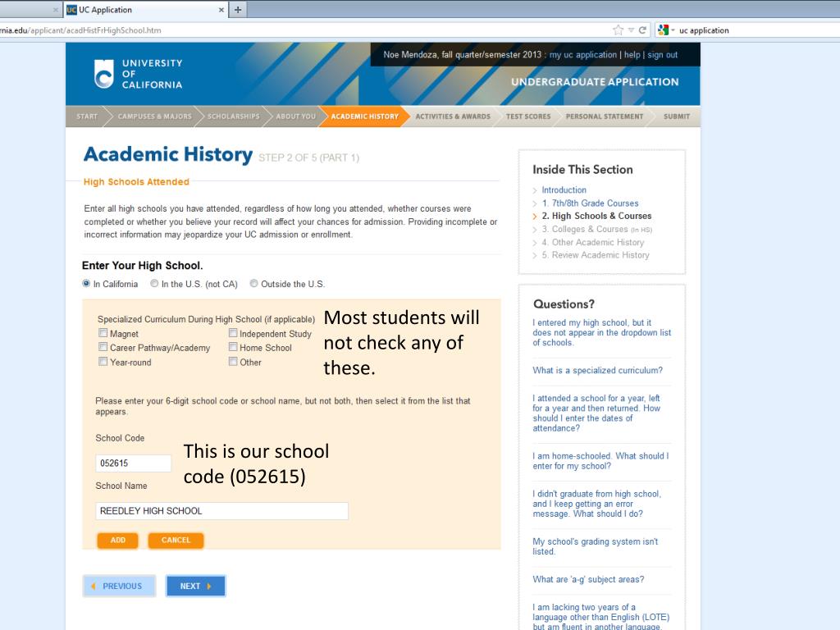
Task: Open the Academic History step
Action: [x=365, y=116]
